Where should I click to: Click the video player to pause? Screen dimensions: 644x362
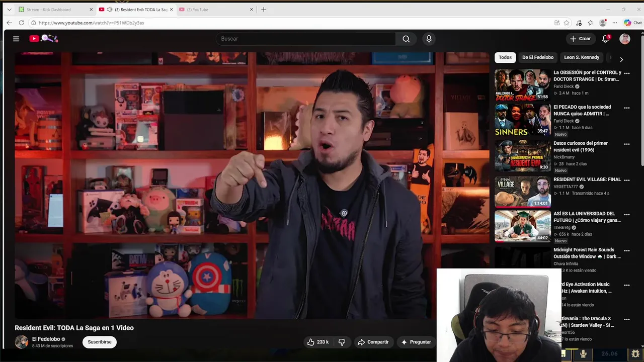pos(252,185)
